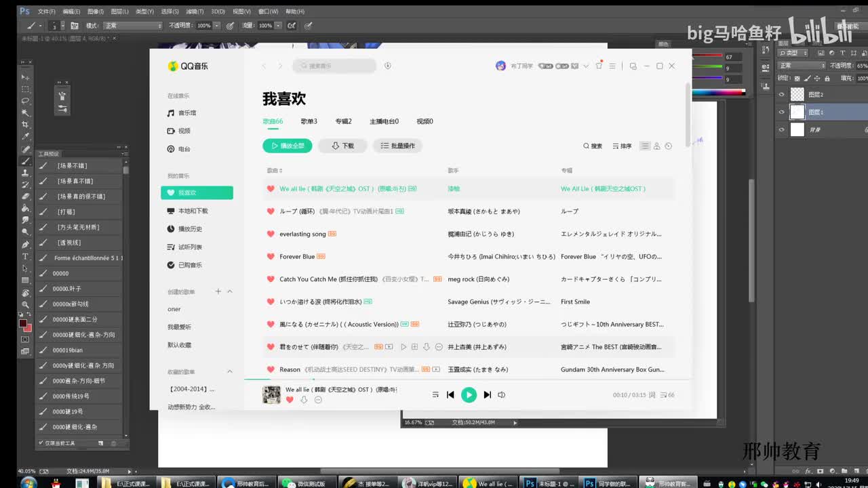This screenshot has height=488, width=868.
Task: Open the QQ Music main menu icon
Action: [x=612, y=66]
